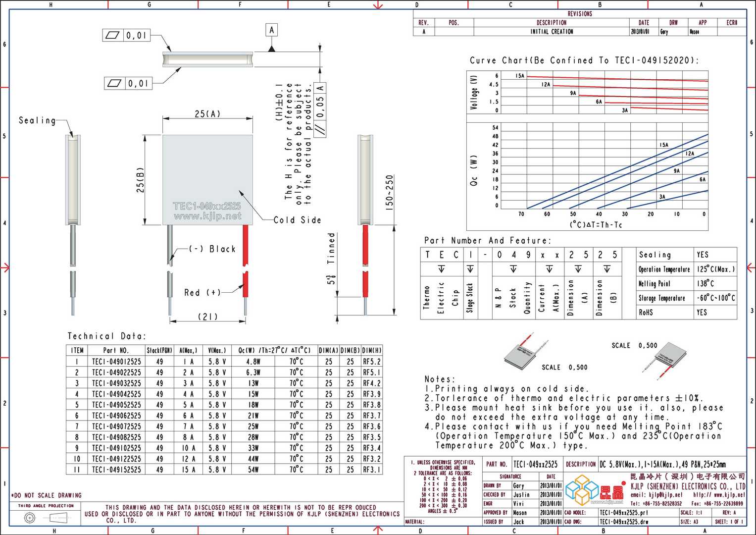Click the 'Part Number And Feature:' heading
The height and width of the screenshot is (535, 756).
click(x=487, y=240)
